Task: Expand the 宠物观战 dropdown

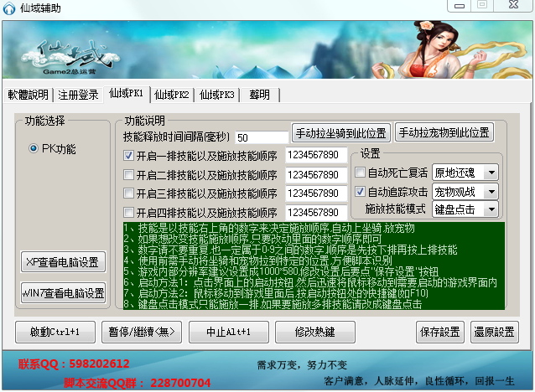Action: [465, 191]
